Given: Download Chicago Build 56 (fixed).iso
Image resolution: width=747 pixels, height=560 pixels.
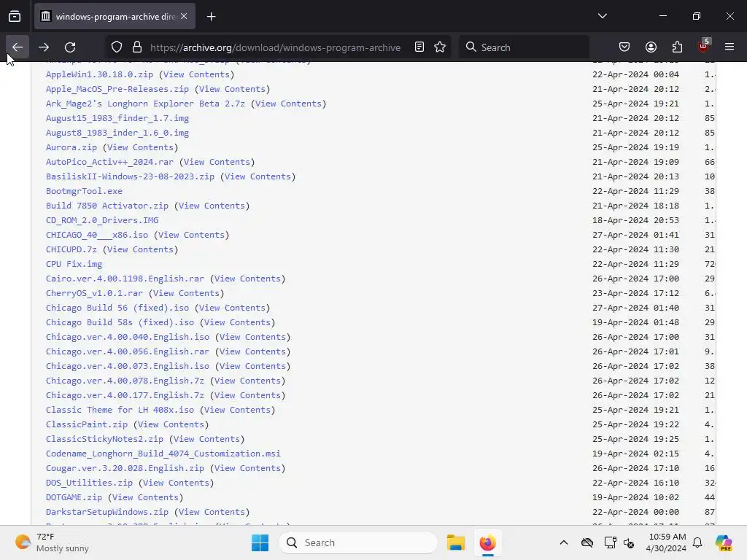Looking at the screenshot, I should click(x=117, y=308).
